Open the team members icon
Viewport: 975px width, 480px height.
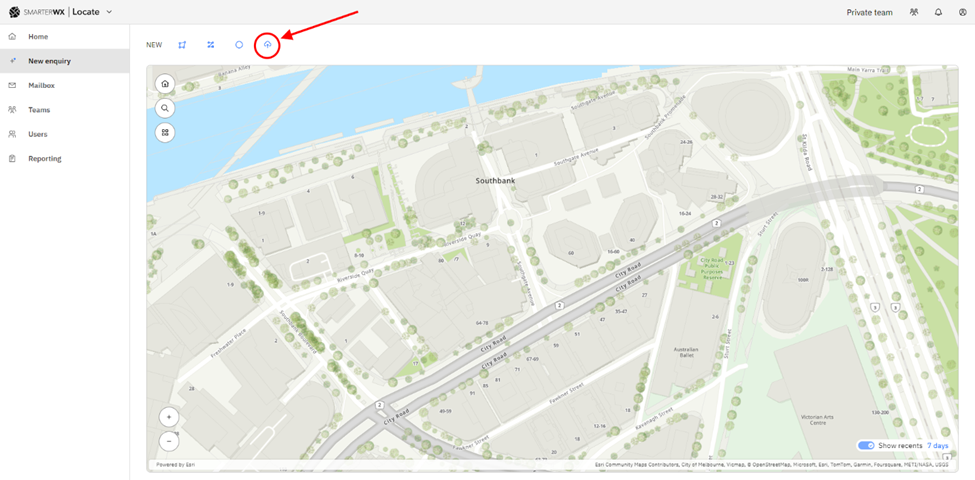913,12
